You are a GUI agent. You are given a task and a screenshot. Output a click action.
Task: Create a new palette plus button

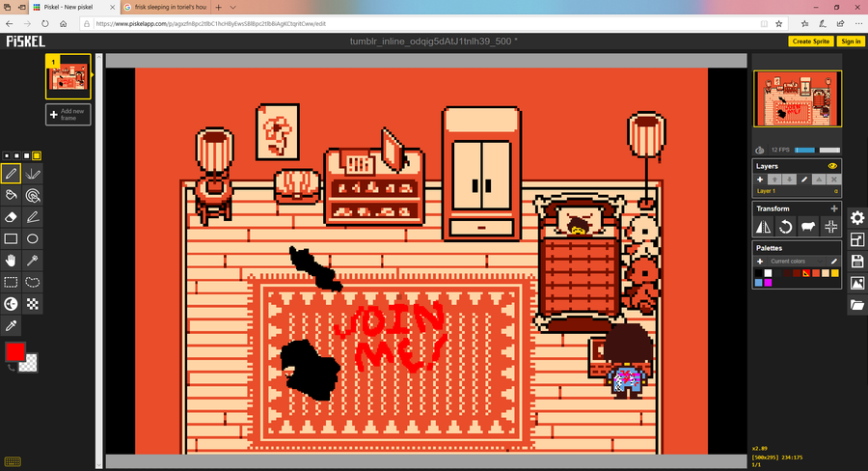click(x=760, y=261)
